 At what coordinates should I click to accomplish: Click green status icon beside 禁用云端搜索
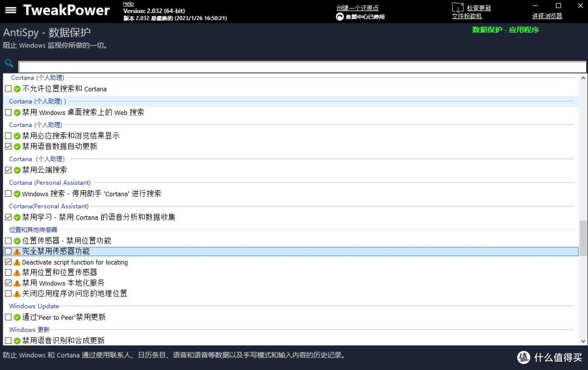(x=17, y=171)
